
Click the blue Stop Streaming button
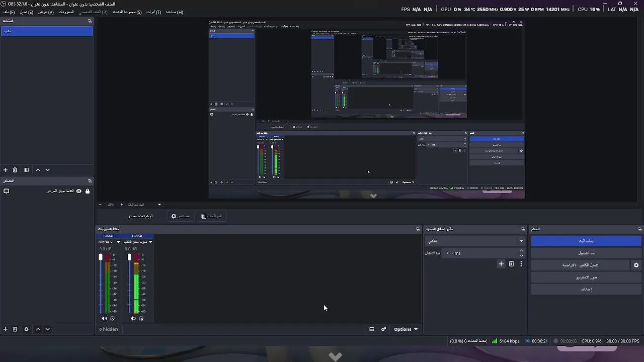(x=586, y=241)
